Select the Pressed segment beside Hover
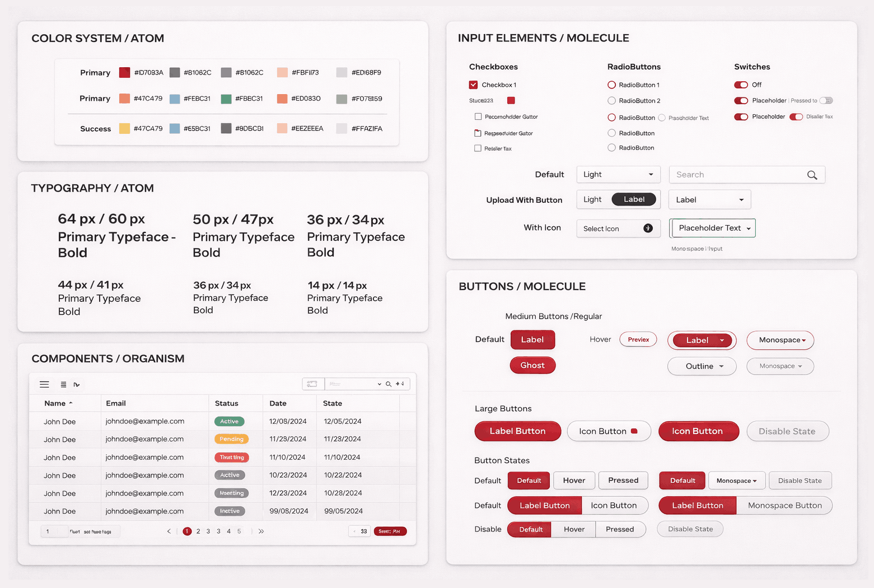Image resolution: width=874 pixels, height=588 pixels. coord(623,480)
